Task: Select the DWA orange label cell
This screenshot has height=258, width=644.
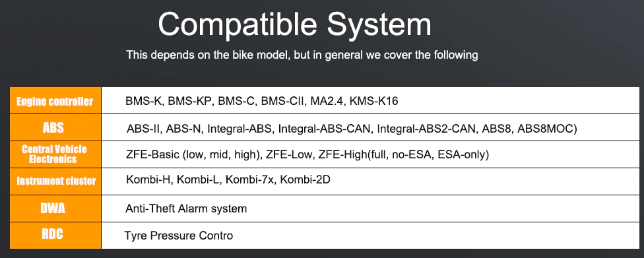Action: 55,209
